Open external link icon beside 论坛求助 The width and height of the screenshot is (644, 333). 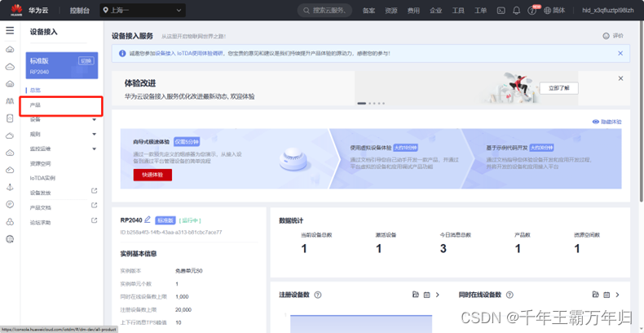94,220
